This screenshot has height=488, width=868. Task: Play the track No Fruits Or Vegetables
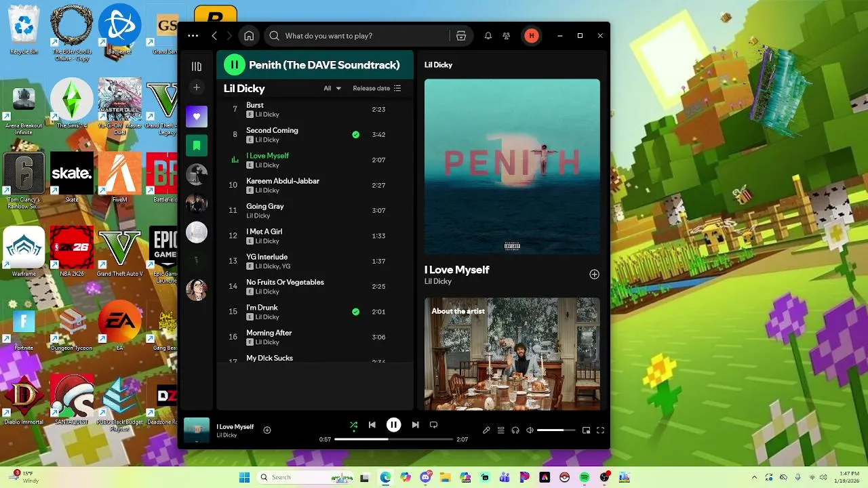click(x=315, y=287)
